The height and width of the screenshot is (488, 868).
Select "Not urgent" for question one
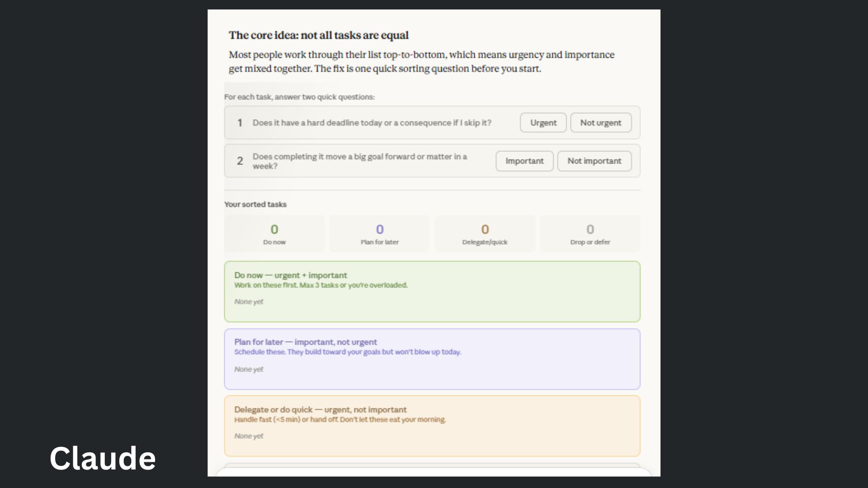[601, 122]
